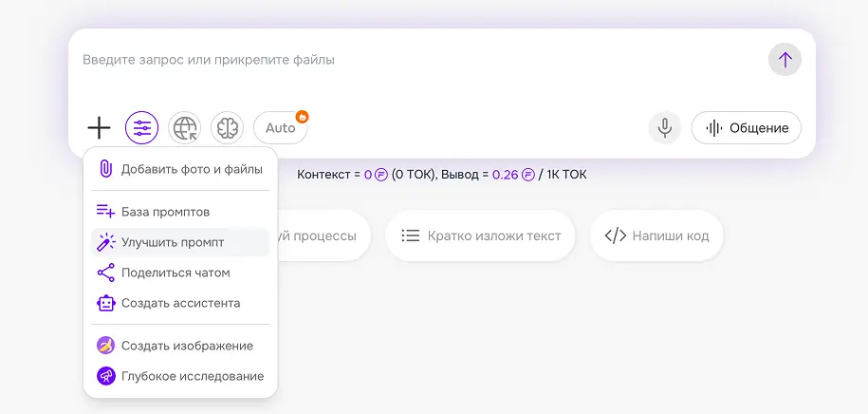
Task: Toggle the brain reasoning icon
Action: coord(227,128)
